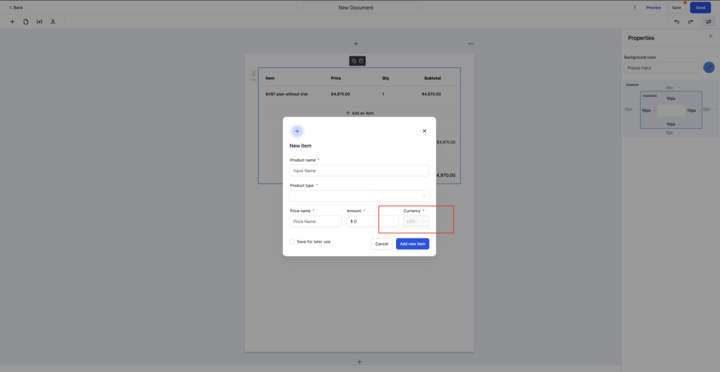720x372 pixels.
Task: Toggle the properties settings sliders icon
Action: (708, 22)
